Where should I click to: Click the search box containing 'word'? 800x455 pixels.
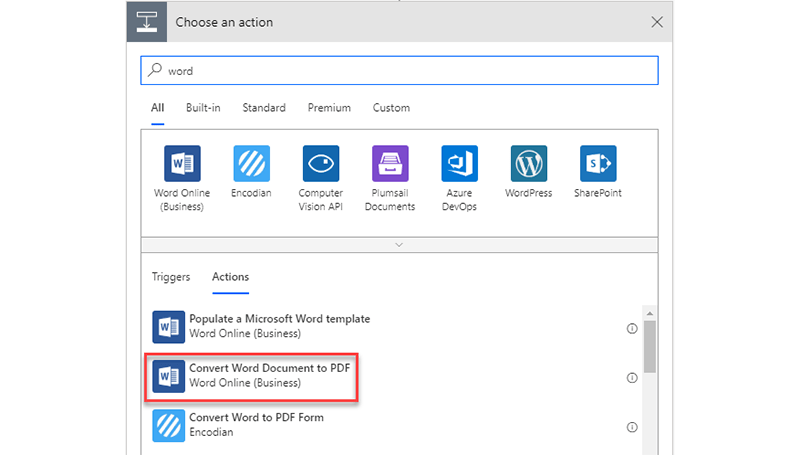(399, 70)
